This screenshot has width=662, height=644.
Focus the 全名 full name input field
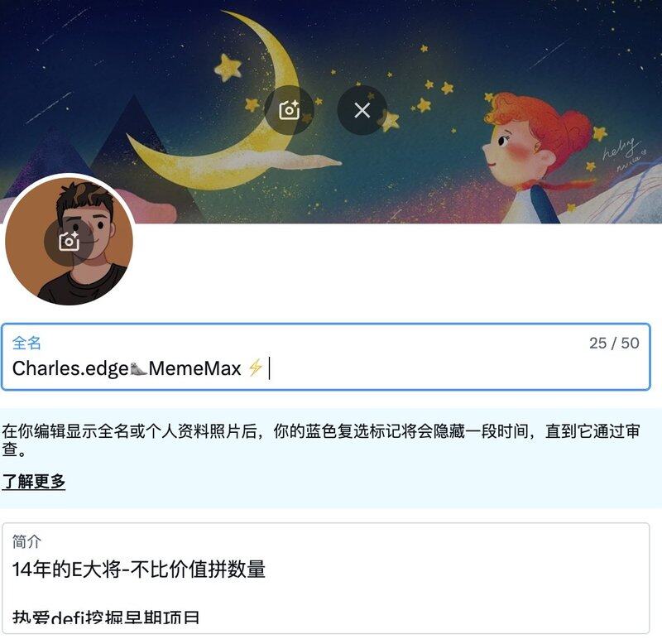click(325, 357)
